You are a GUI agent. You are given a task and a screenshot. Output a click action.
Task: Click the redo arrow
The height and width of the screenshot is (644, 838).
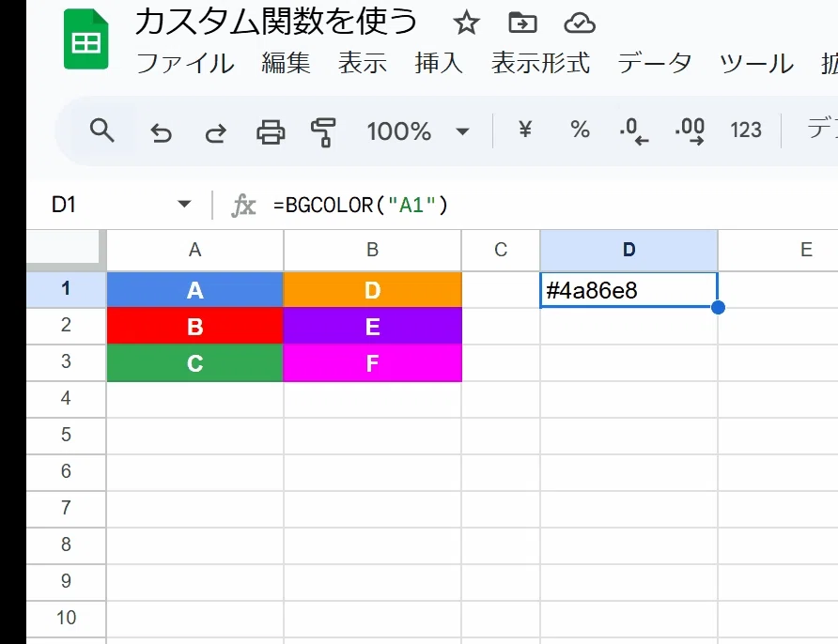click(215, 132)
